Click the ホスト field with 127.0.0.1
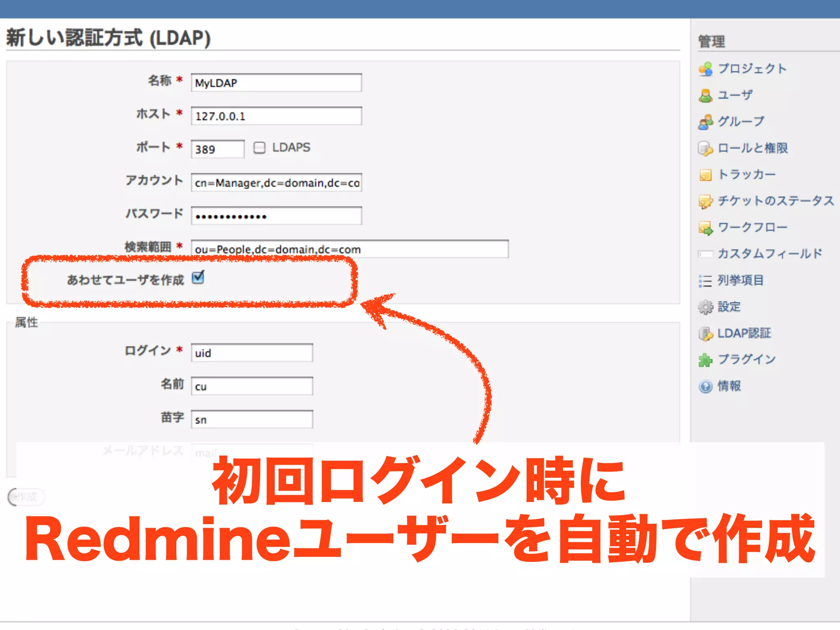Viewport: 840px width, 630px height. 276,116
